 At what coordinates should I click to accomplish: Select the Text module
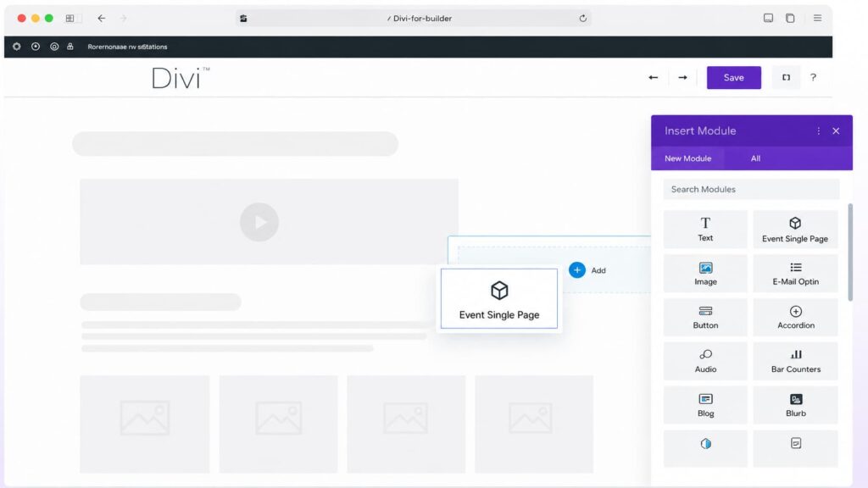(x=705, y=229)
